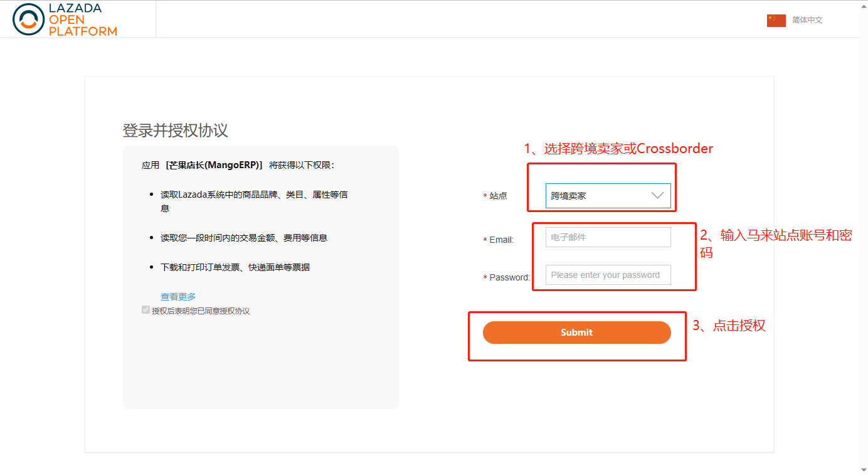Click the 下载和打印订单发票 permission text
The width and height of the screenshot is (868, 475).
click(235, 267)
